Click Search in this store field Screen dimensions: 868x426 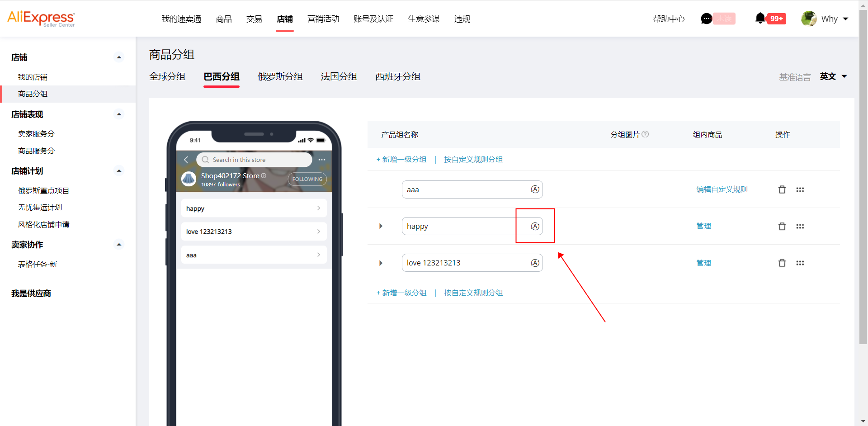[254, 160]
